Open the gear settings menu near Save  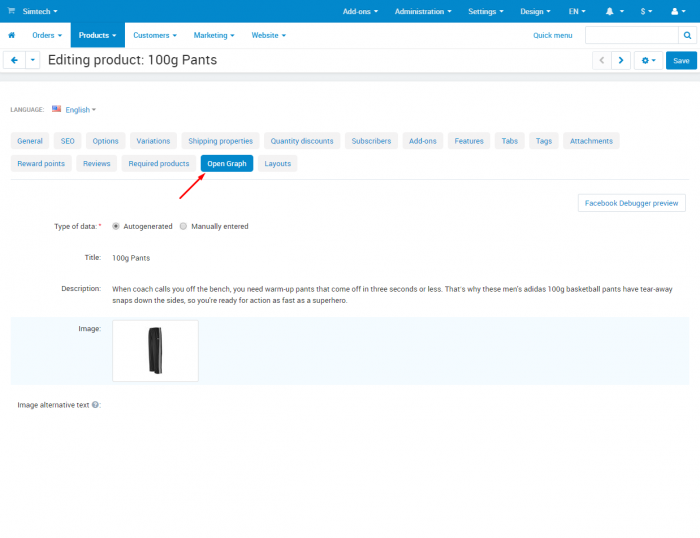click(x=648, y=60)
